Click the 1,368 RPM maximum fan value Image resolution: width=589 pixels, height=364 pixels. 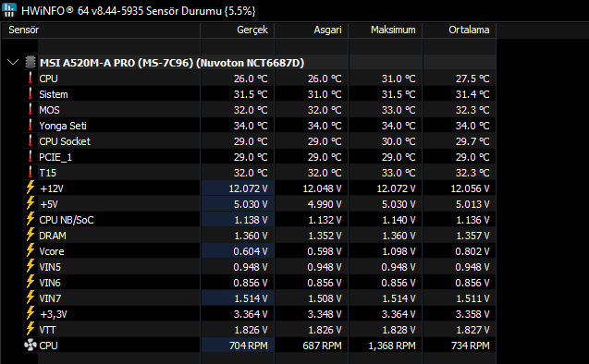coord(392,346)
